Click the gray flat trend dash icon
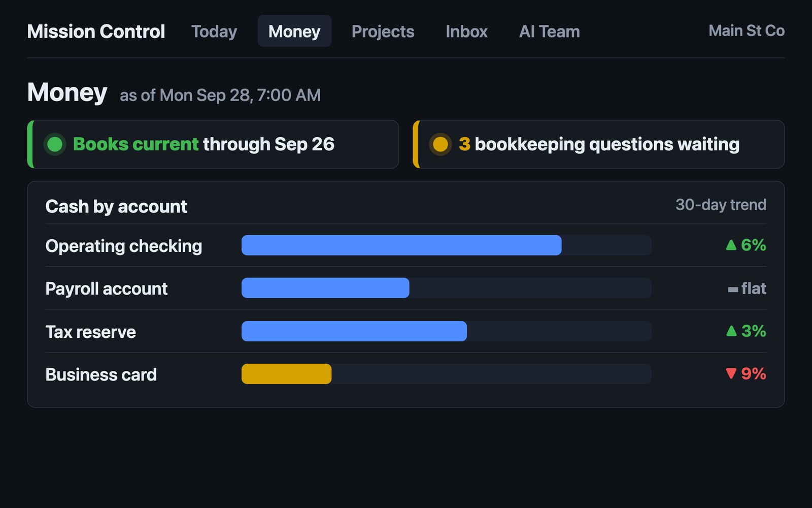 tap(733, 290)
